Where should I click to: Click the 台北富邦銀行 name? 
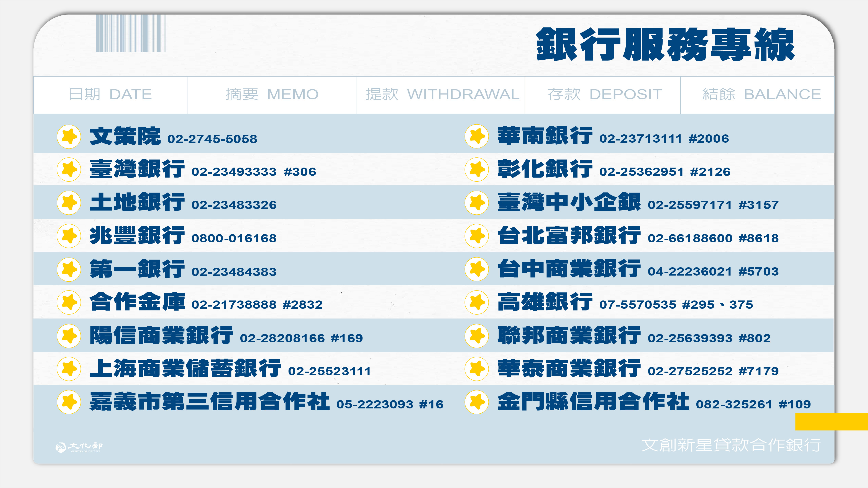[569, 235]
